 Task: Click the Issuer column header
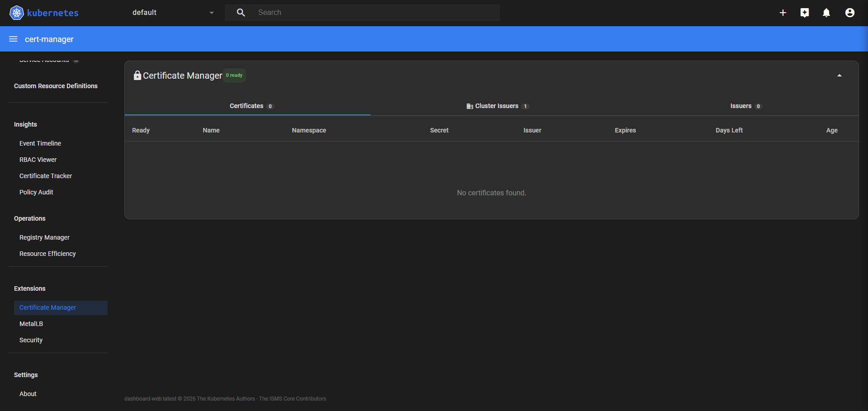[532, 130]
